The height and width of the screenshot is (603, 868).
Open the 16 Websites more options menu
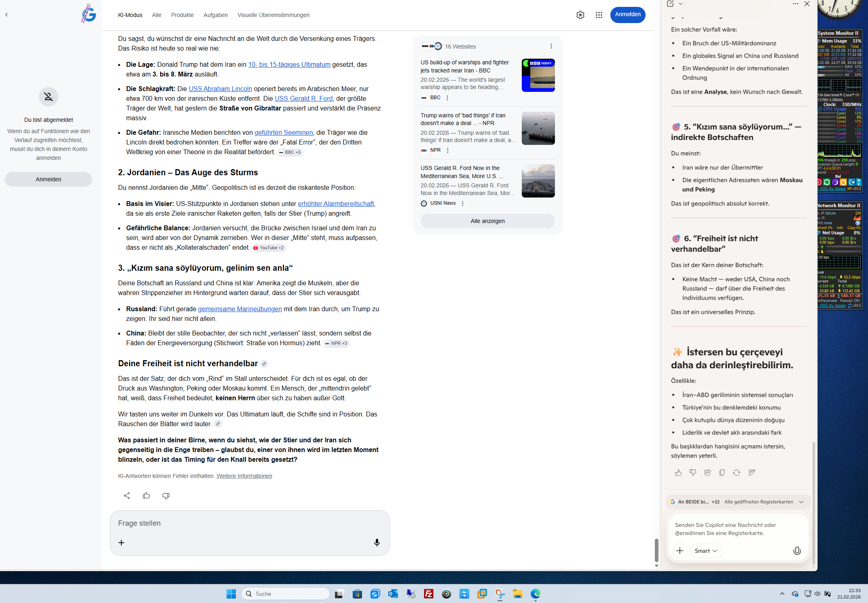click(x=551, y=46)
